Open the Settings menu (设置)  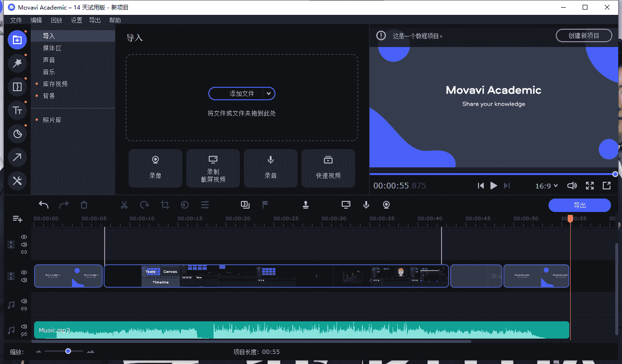click(x=76, y=20)
